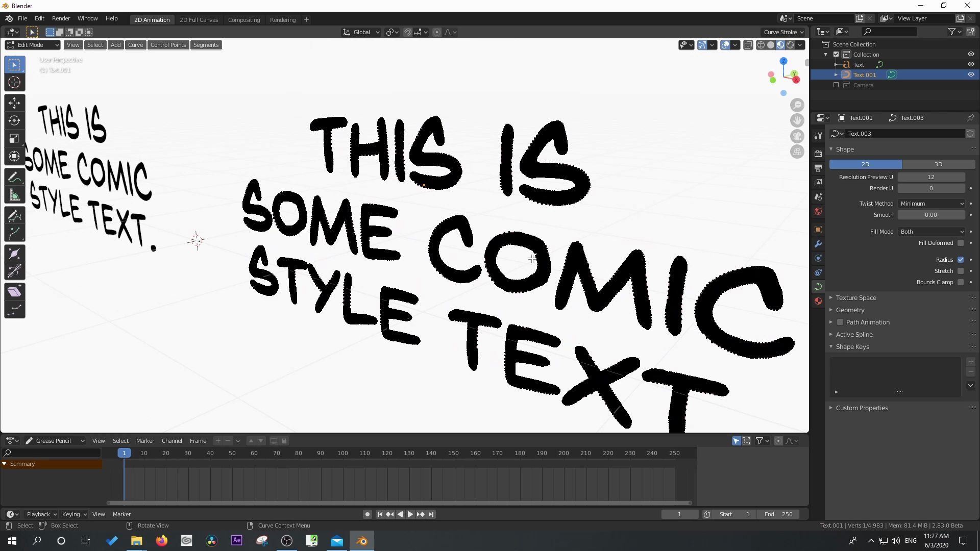This screenshot has height=551, width=980.
Task: Select the Measure tool
Action: click(x=14, y=195)
